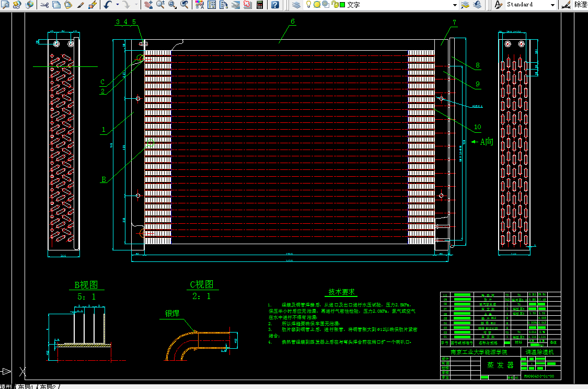Click the Paste clipboard icon

(x=68, y=5)
